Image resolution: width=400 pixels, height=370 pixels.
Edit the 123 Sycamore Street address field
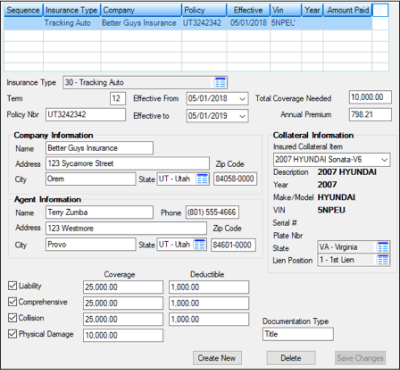click(x=127, y=163)
